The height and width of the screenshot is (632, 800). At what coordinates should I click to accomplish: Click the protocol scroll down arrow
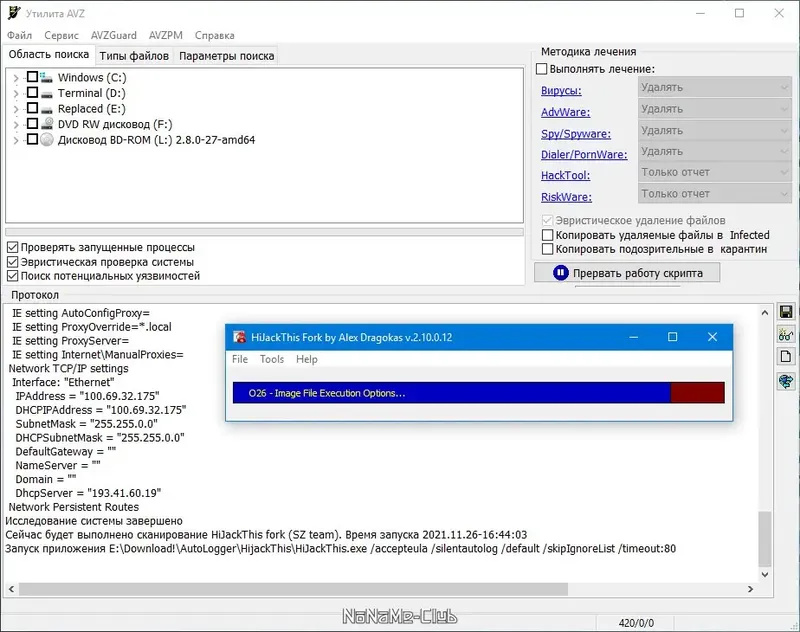[x=764, y=574]
